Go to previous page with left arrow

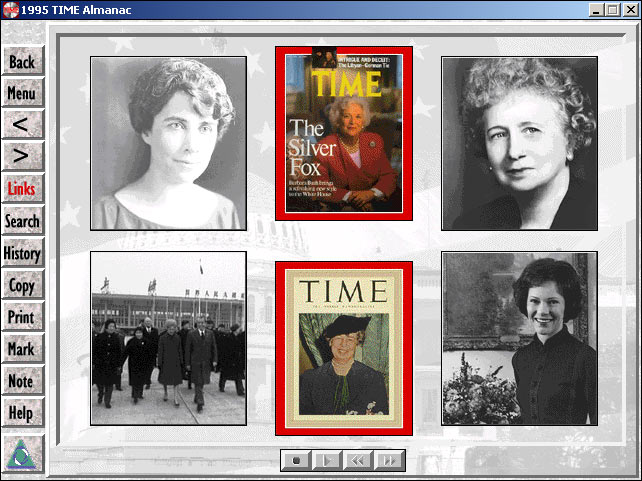pyautogui.click(x=22, y=125)
